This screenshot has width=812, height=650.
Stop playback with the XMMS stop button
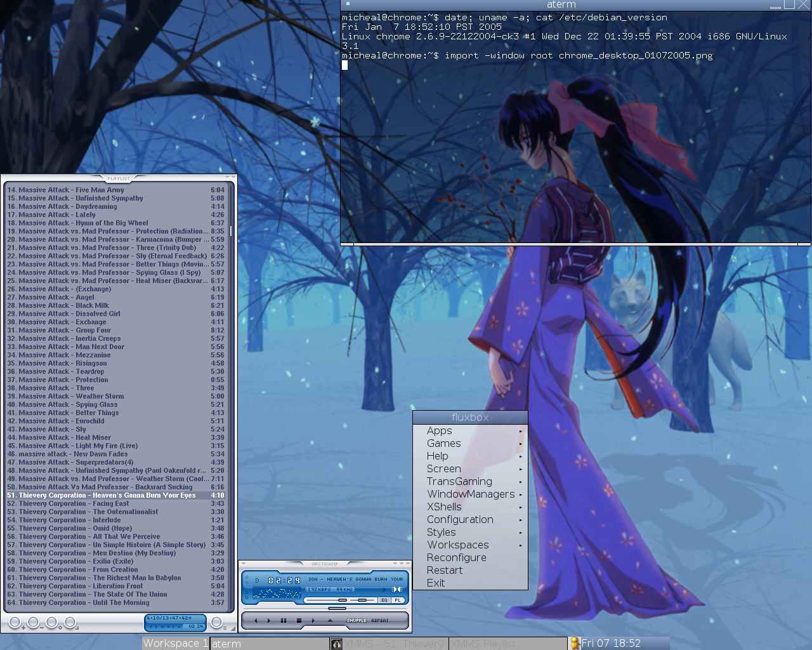tap(299, 620)
